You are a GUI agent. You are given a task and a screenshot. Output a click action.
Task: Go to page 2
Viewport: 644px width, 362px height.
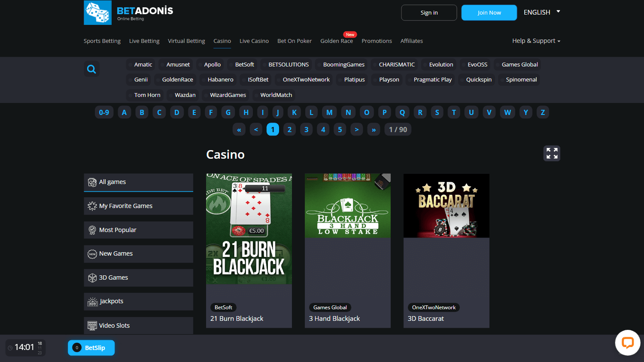[x=289, y=130]
